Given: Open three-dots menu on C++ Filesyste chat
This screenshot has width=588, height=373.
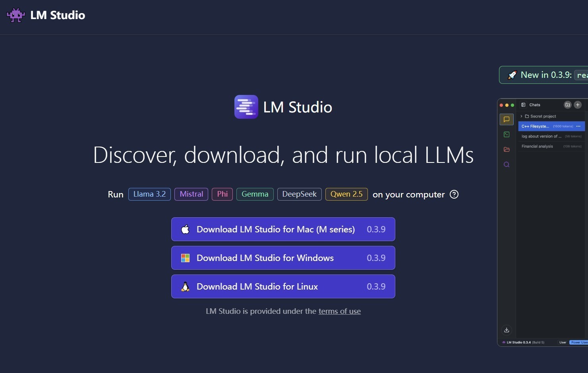Looking at the screenshot, I should tap(578, 126).
